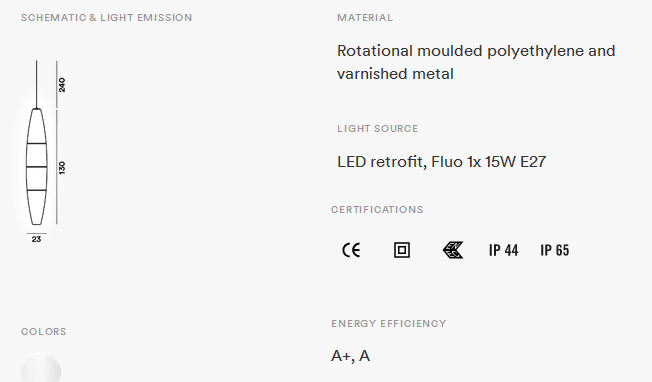The width and height of the screenshot is (652, 382).
Task: Click the Certifications section heading
Action: click(377, 209)
